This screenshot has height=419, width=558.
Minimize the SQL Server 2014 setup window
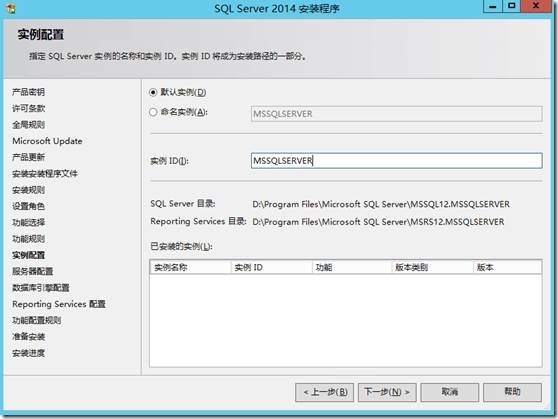pyautogui.click(x=493, y=6)
